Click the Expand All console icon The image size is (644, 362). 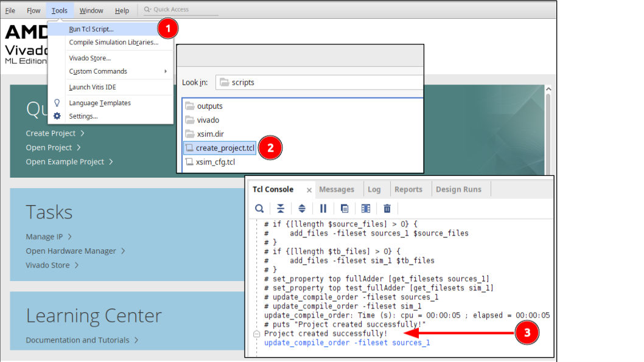coord(302,209)
